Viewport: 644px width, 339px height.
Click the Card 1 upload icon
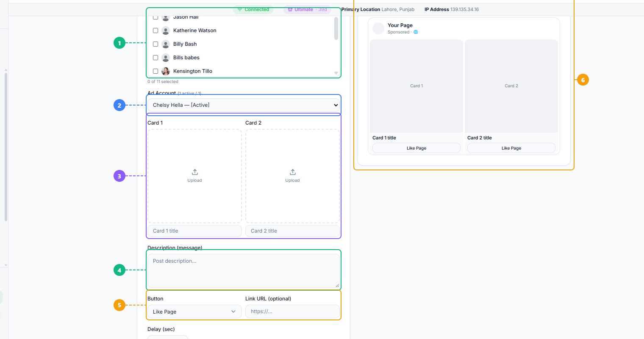coord(195,172)
